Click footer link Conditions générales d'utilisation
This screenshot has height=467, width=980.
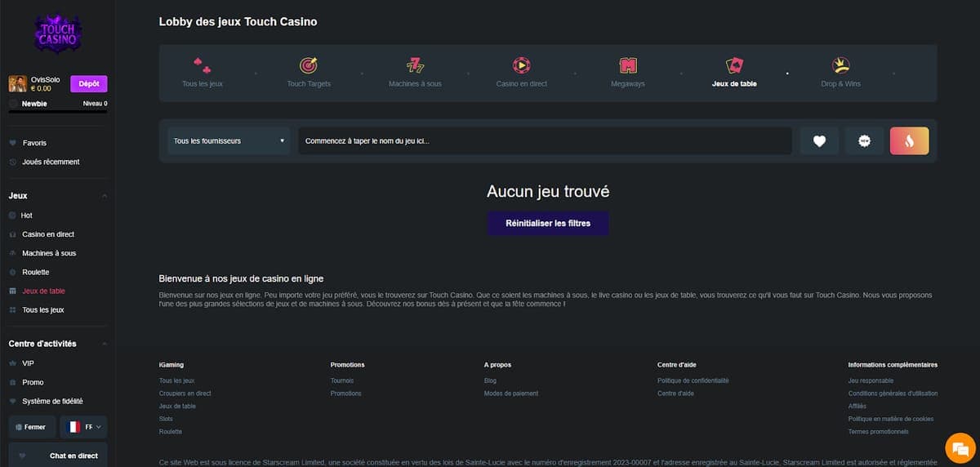click(x=893, y=394)
